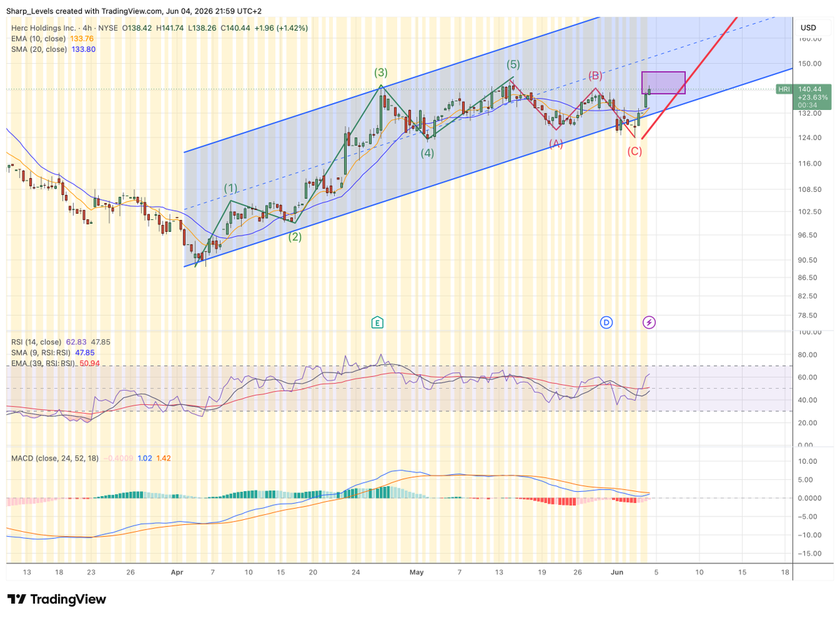
Task: Click the wave (3) label
Action: point(381,72)
